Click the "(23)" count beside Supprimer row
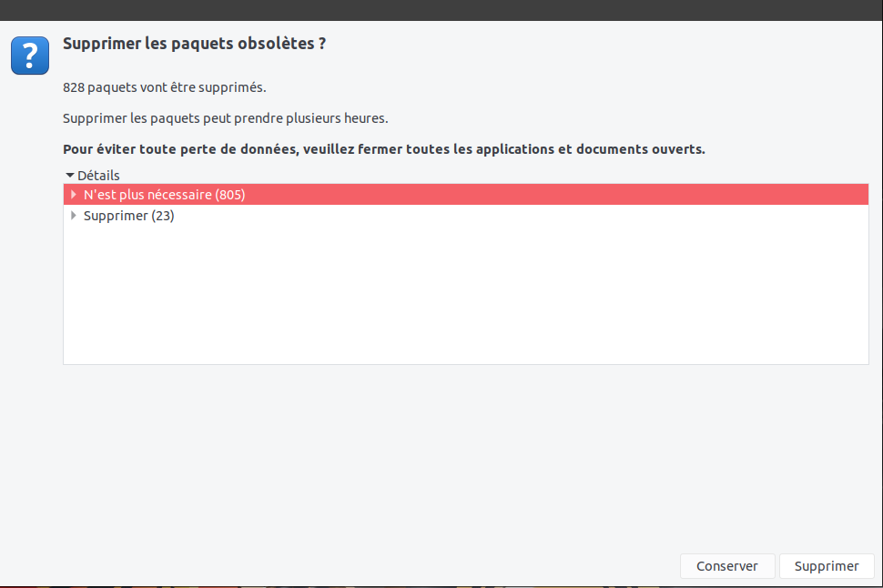Viewport: 883px width, 588px height. pos(163,217)
